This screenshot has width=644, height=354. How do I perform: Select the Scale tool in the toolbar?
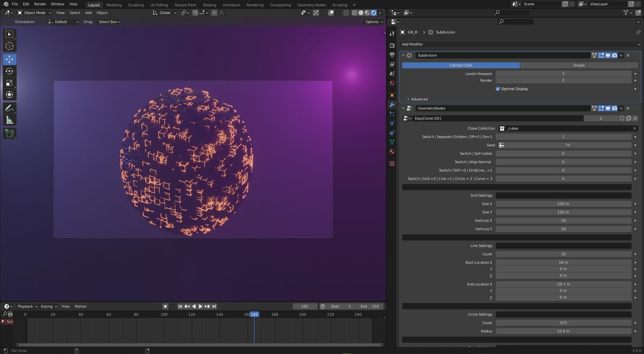click(9, 83)
